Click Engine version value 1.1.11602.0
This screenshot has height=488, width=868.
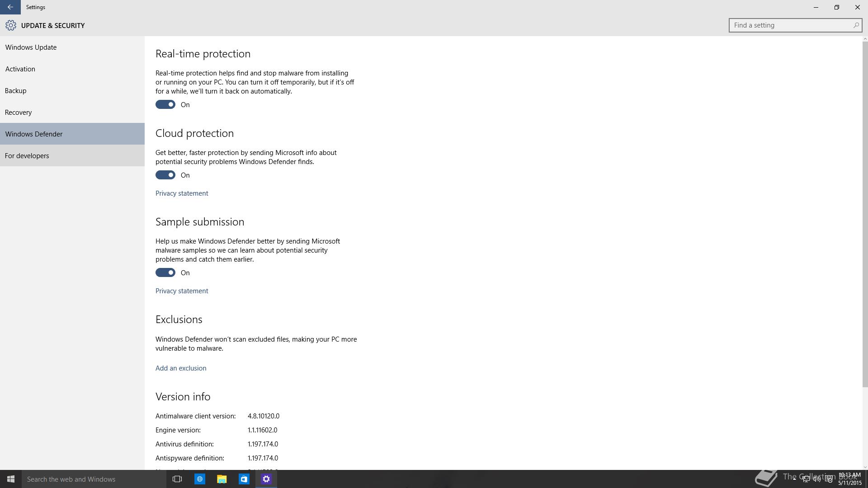point(262,430)
